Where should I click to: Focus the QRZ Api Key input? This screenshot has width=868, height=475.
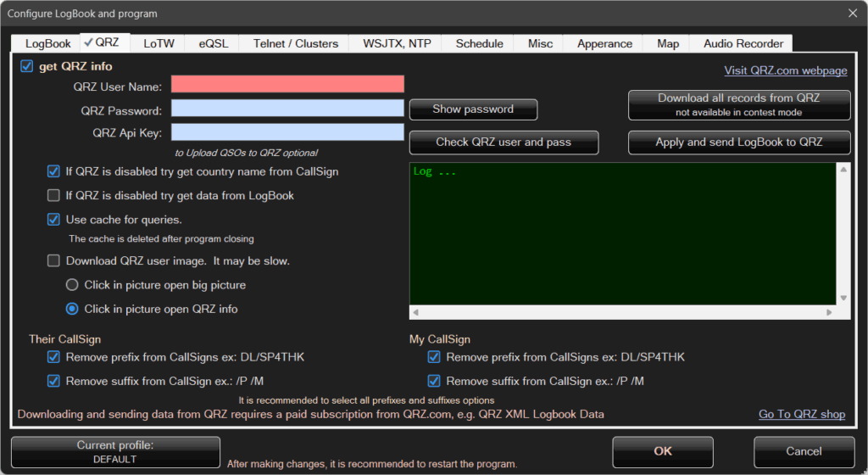click(x=287, y=132)
